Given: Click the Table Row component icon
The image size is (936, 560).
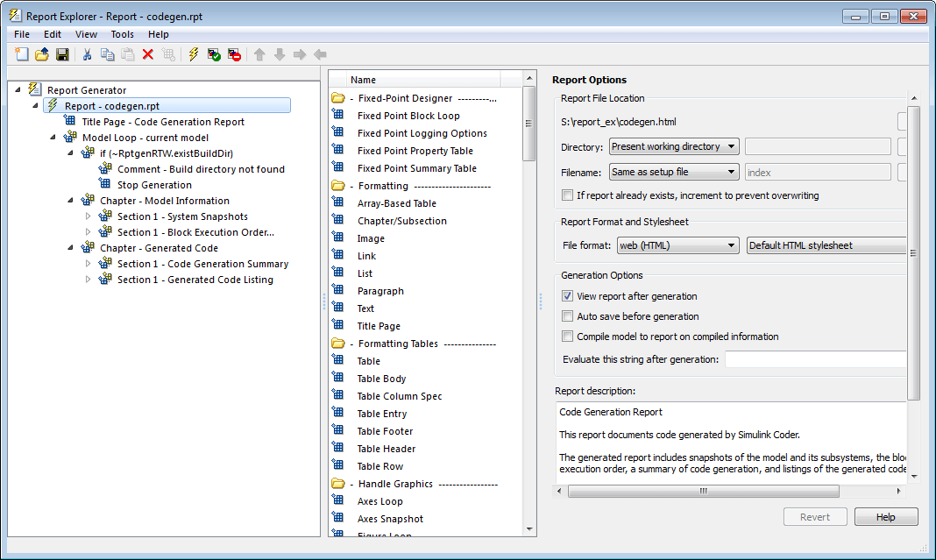Looking at the screenshot, I should click(x=338, y=465).
